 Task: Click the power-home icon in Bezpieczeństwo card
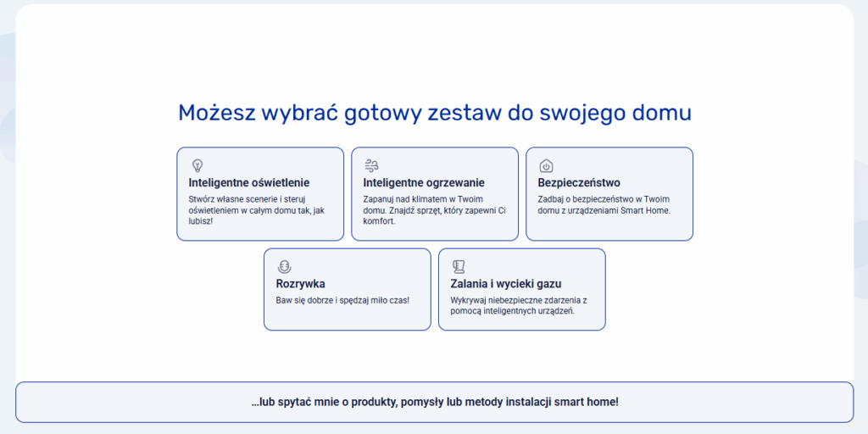pos(546,165)
